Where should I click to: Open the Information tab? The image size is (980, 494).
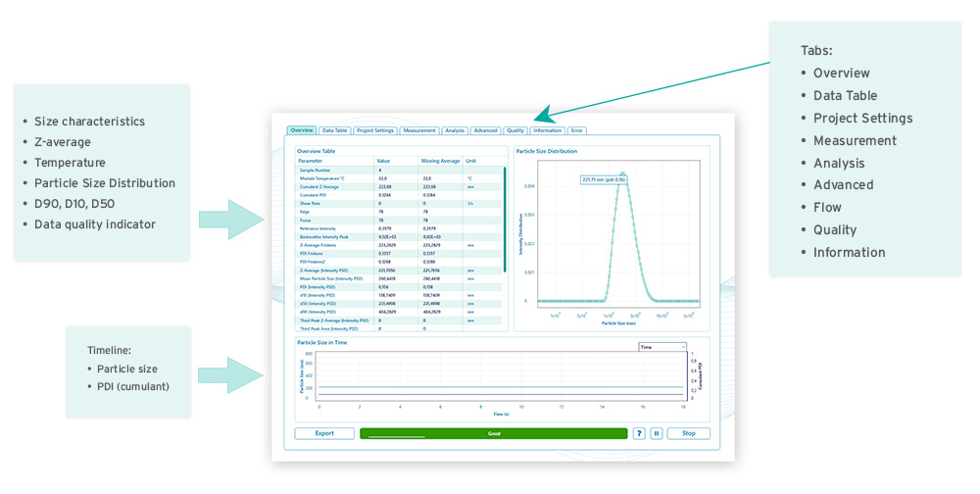click(548, 130)
